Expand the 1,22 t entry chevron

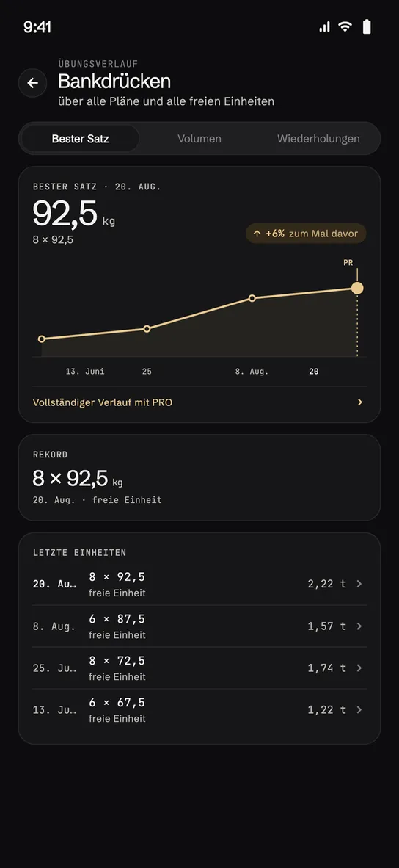(x=359, y=709)
